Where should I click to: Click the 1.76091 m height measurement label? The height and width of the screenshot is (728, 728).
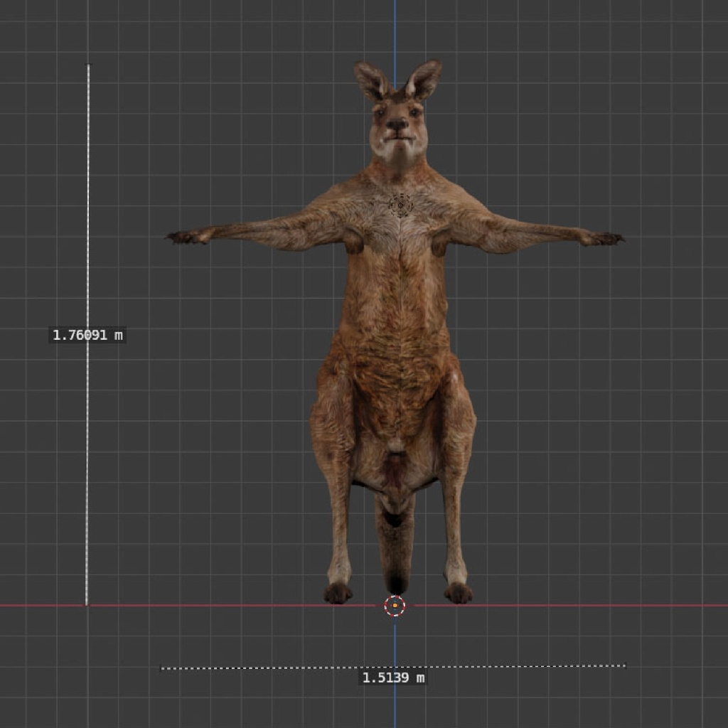click(x=87, y=335)
